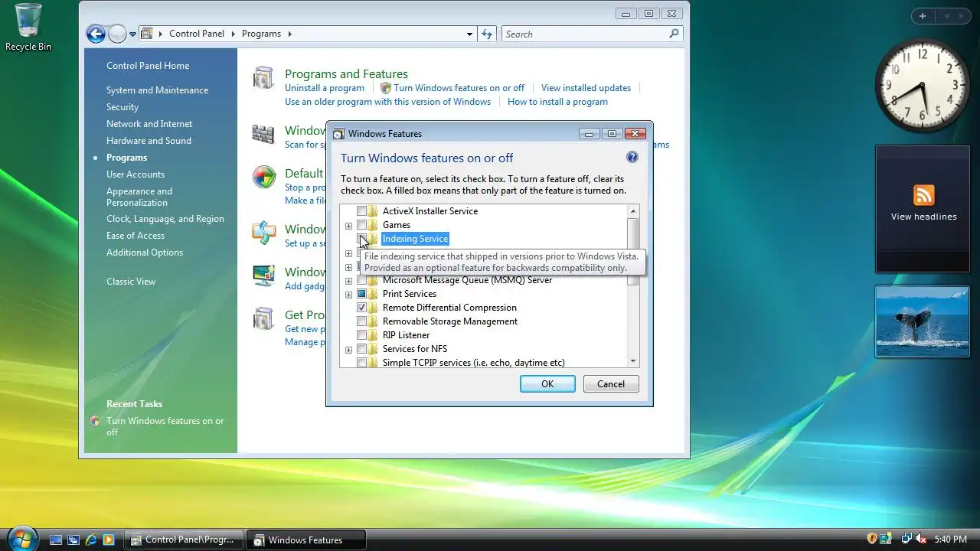Expand the Services for NFS node

coord(348,349)
